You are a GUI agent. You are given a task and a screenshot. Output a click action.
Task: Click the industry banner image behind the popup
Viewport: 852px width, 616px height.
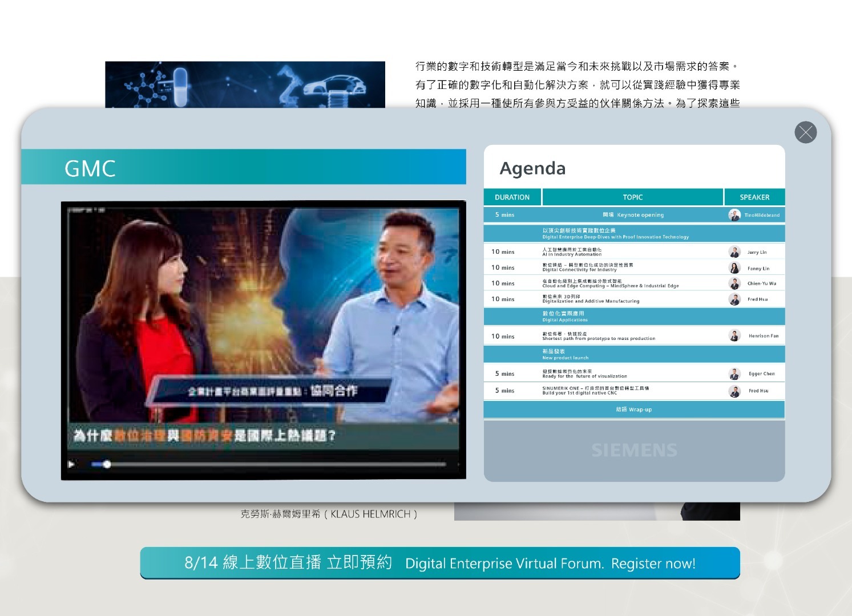coord(245,84)
